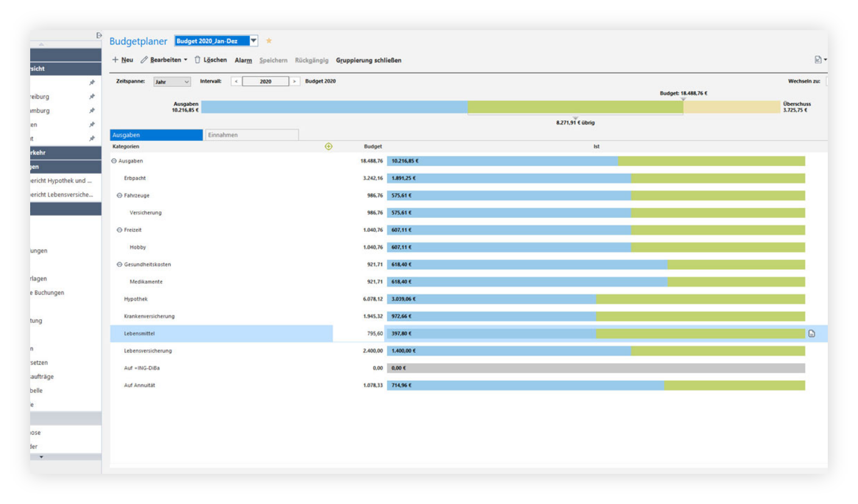Image resolution: width=858 pixels, height=504 pixels.
Task: Go to next interval year arrow
Action: coord(294,81)
